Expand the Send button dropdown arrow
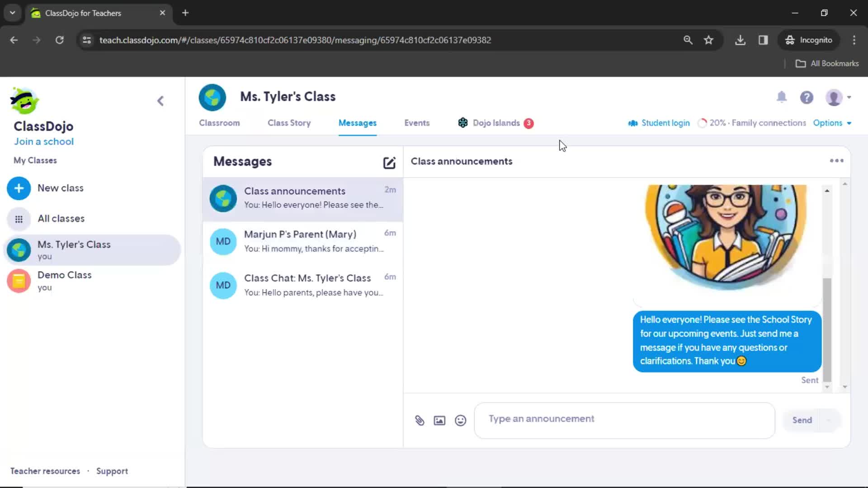868x488 pixels. tap(829, 420)
